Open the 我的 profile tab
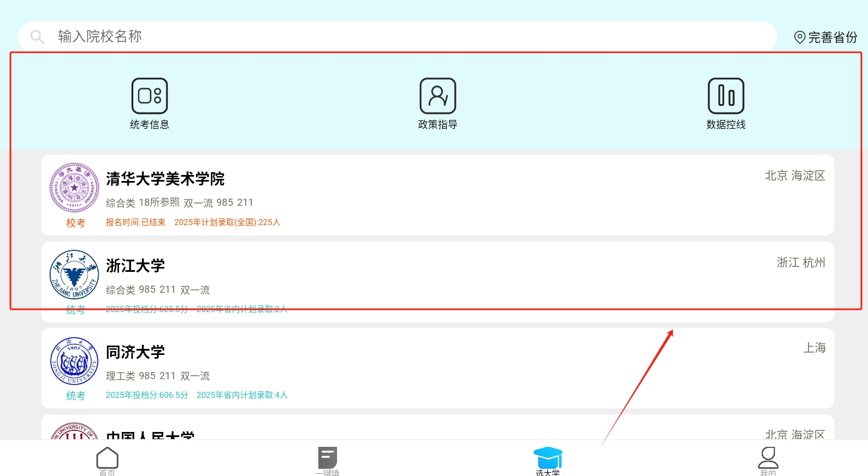Image resolution: width=868 pixels, height=476 pixels. click(768, 459)
